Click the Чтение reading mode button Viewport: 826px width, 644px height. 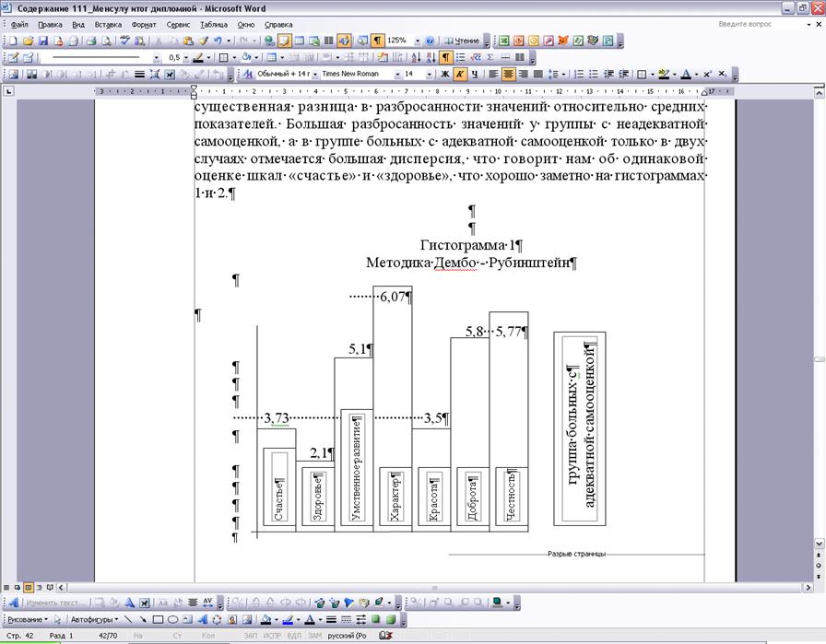coord(462,41)
